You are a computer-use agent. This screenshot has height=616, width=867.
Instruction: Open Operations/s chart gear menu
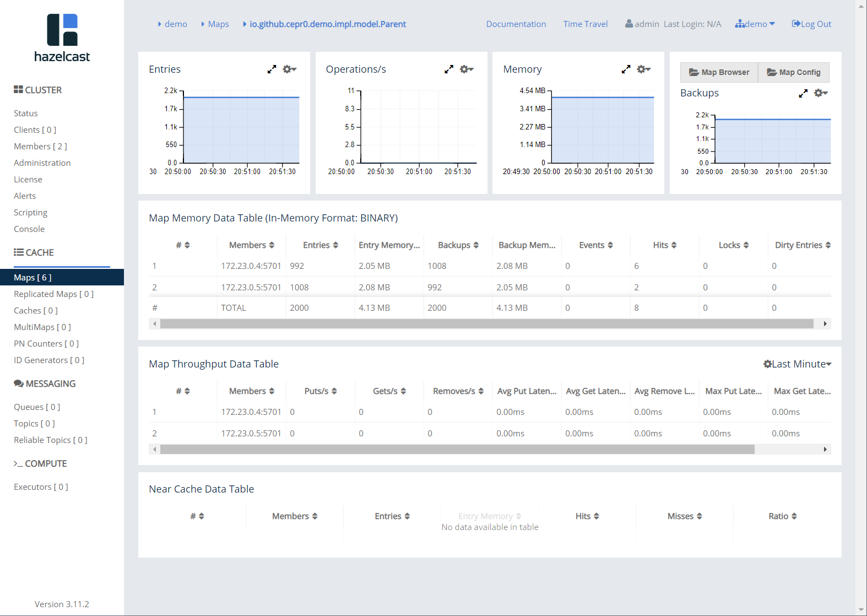coord(467,69)
